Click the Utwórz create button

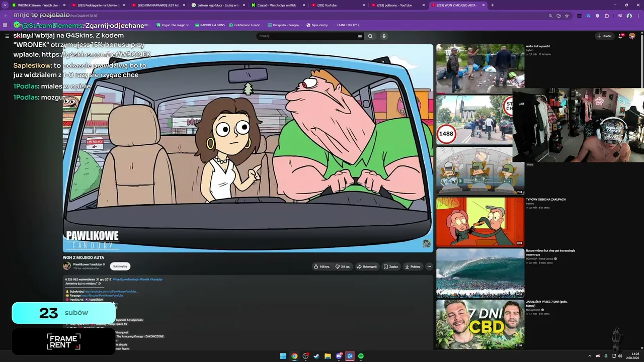[x=604, y=36]
